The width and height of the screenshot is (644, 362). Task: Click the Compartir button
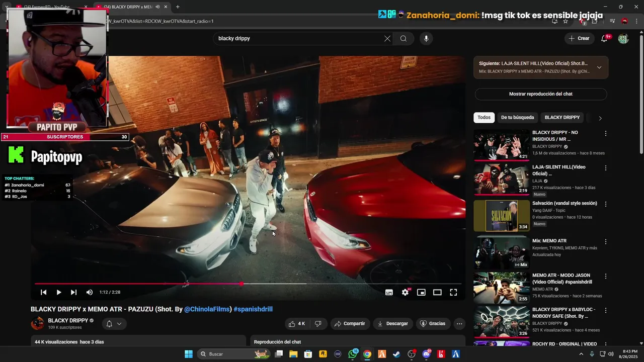point(350,324)
